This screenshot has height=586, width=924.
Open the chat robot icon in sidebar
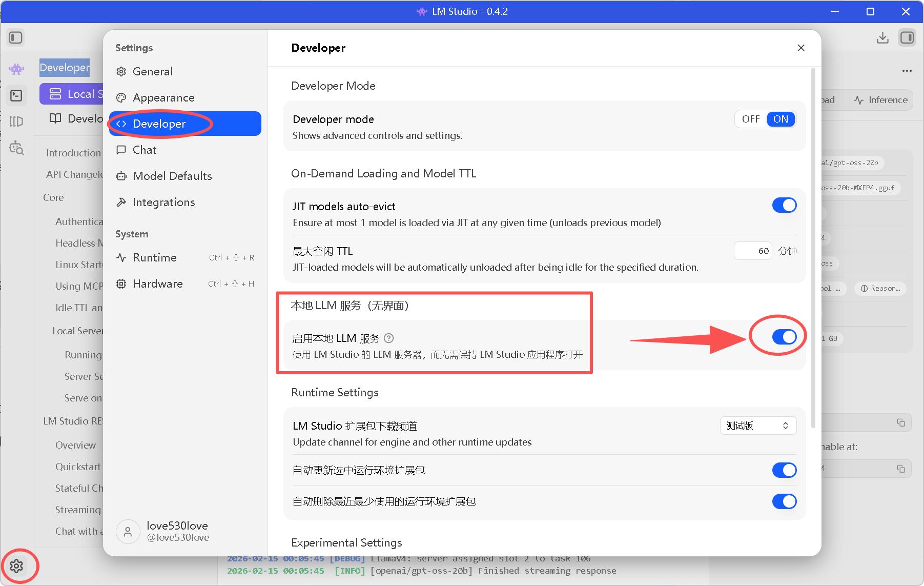[16, 69]
